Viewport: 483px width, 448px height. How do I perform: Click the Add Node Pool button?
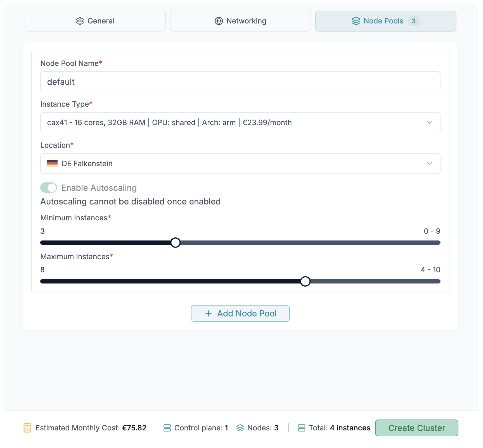click(x=240, y=313)
